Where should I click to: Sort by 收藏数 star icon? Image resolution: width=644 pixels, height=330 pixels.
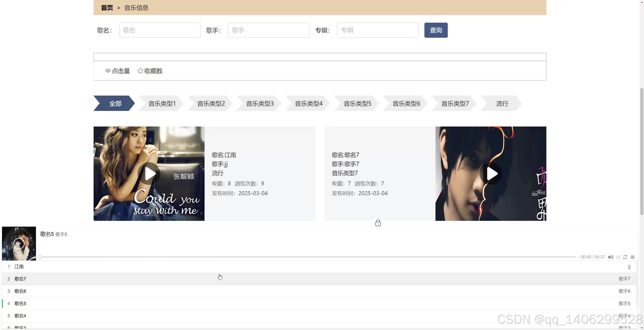[x=140, y=71]
